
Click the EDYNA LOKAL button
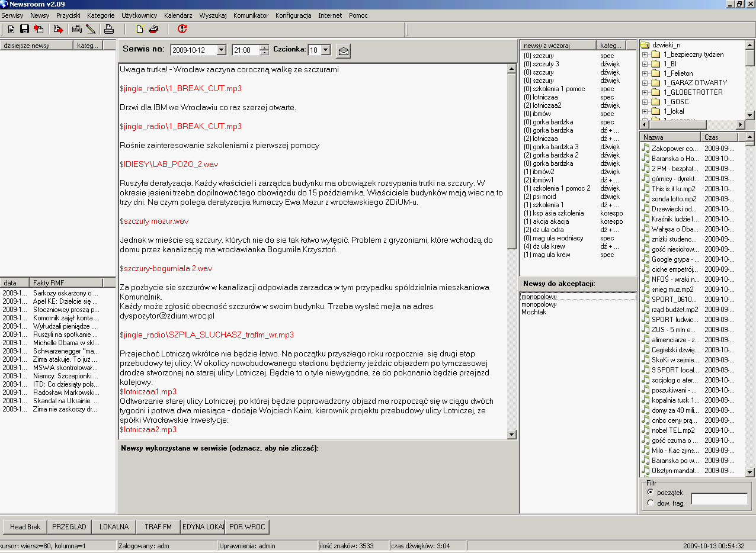pos(203,526)
